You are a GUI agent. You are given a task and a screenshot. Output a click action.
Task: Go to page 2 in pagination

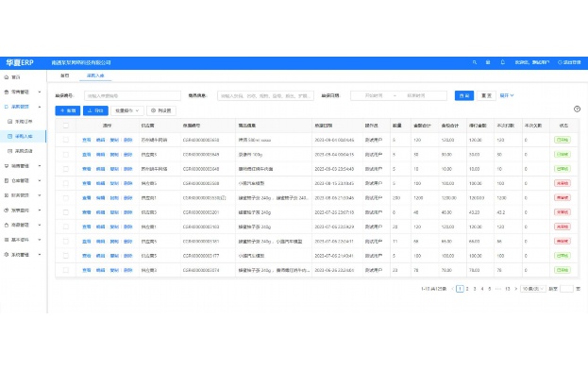(467, 289)
